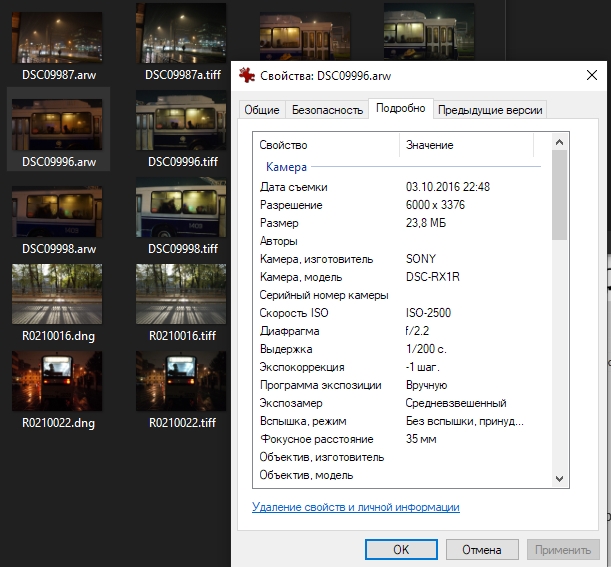Click the Экспозамер value Средневзвешенный

[456, 403]
